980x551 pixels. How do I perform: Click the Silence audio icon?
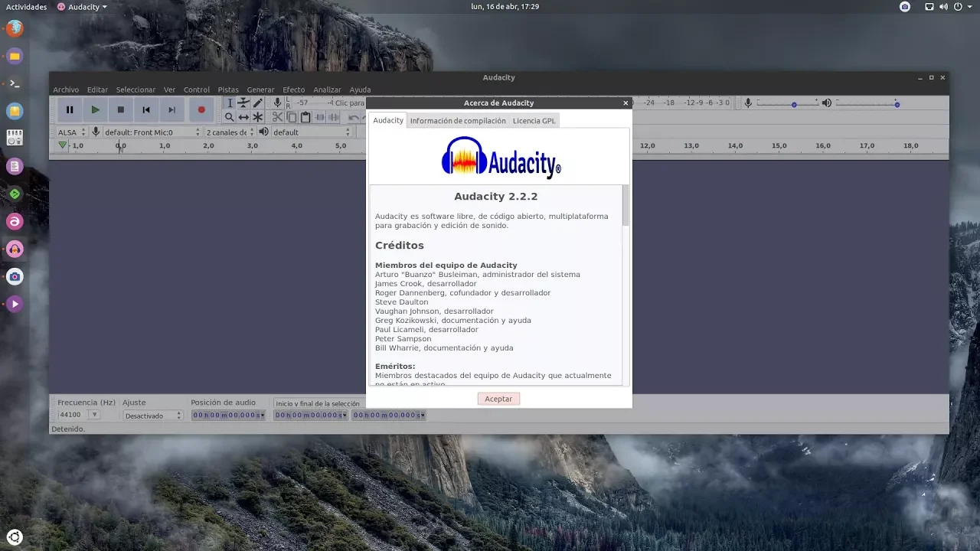coord(334,117)
